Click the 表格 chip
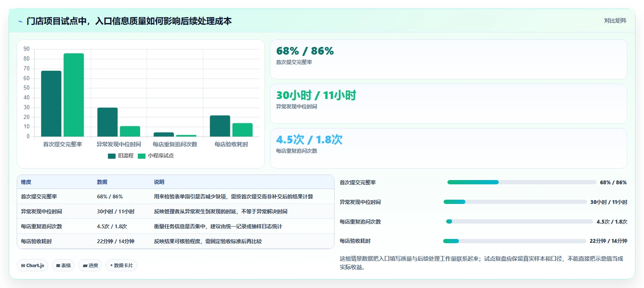 tap(63, 265)
